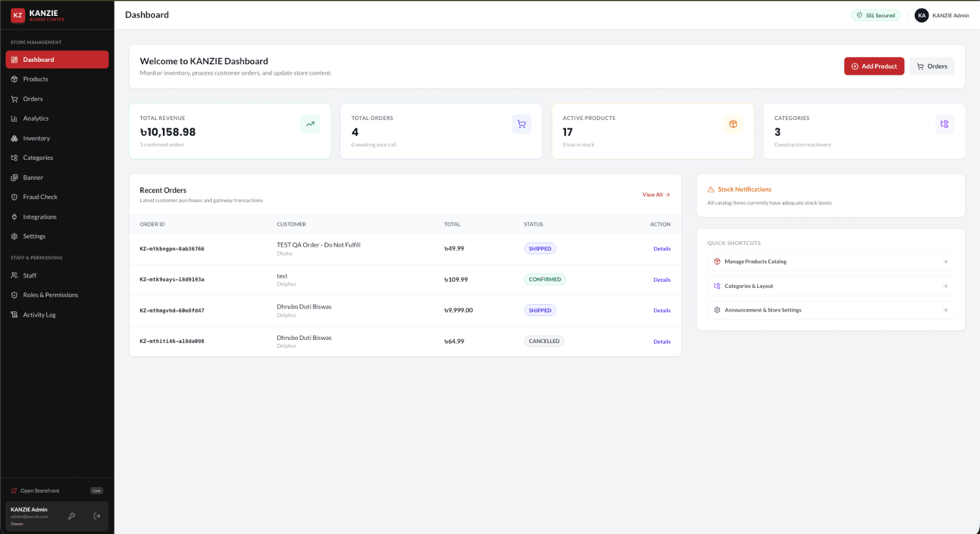
Task: Open Staff in the sidebar
Action: [57, 276]
